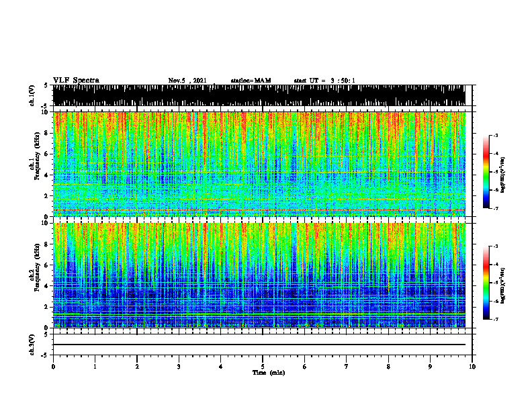Image resolution: width=532 pixels, height=411 pixels.
Task: Select the 'start UT = 3 :50: 1' text
Action: point(324,81)
